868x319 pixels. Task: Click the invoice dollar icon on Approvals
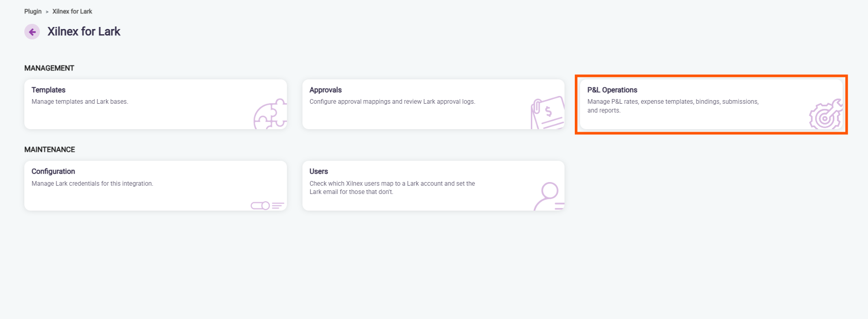click(547, 113)
